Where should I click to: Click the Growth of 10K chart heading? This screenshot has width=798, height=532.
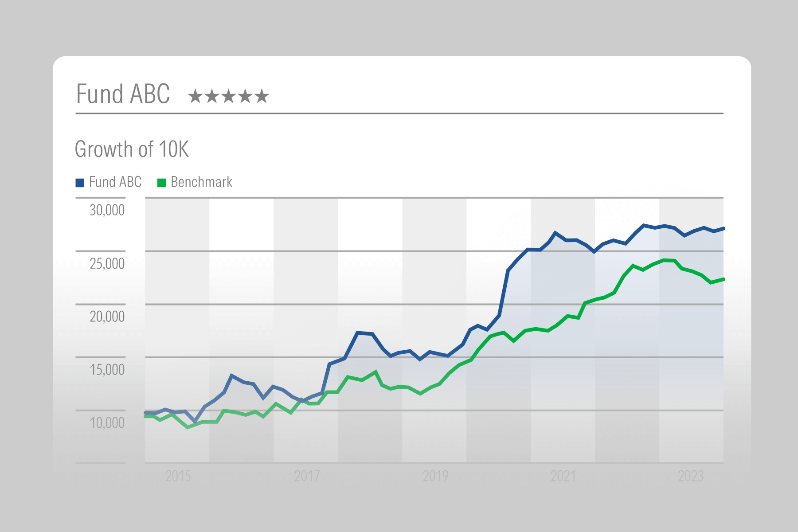tap(132, 149)
